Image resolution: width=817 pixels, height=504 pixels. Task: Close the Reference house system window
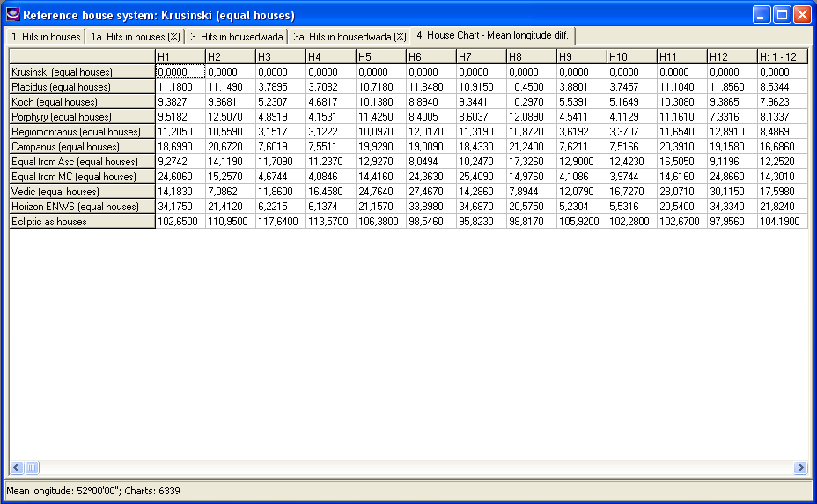point(802,15)
